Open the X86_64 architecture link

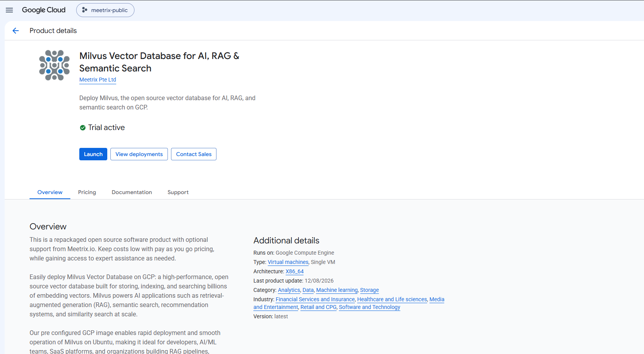pos(295,271)
